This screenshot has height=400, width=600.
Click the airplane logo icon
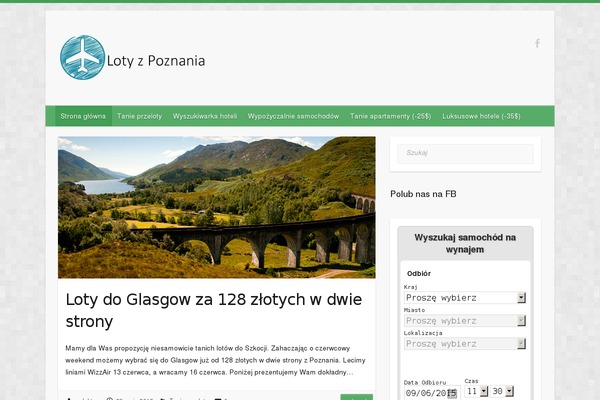point(82,57)
